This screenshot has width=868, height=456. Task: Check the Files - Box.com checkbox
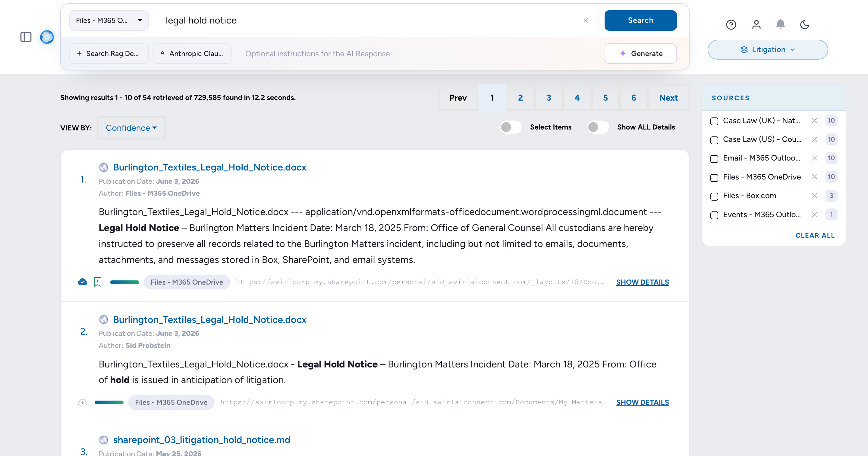click(x=714, y=196)
